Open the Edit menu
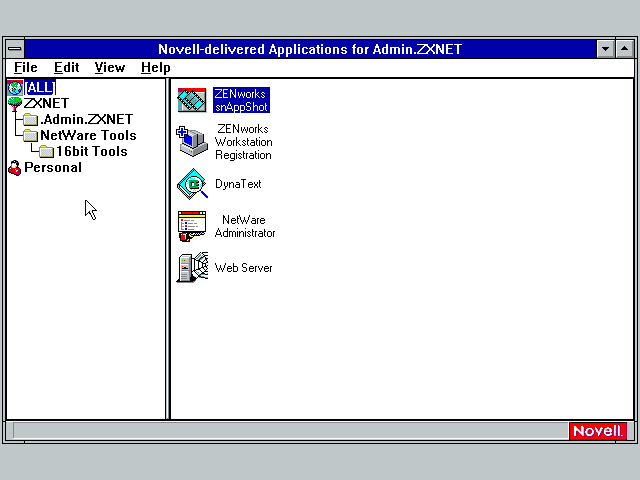640x480 pixels. click(x=67, y=67)
